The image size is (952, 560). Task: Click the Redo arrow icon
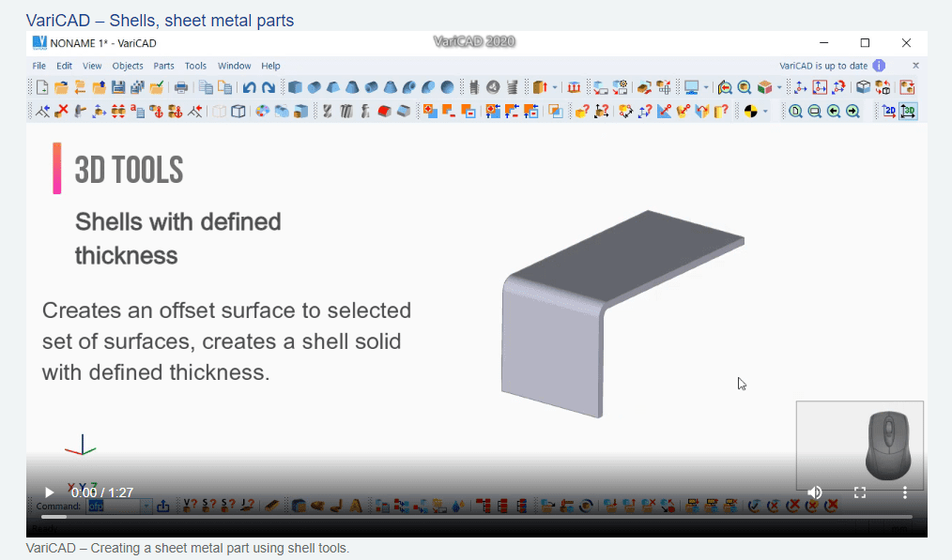[x=268, y=87]
